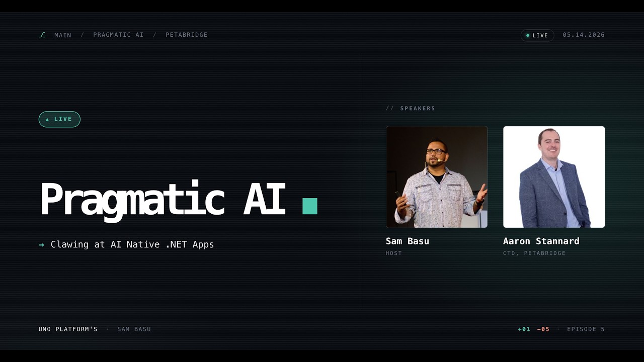644x362 pixels.
Task: Click the teal square after the headline
Action: (310, 206)
